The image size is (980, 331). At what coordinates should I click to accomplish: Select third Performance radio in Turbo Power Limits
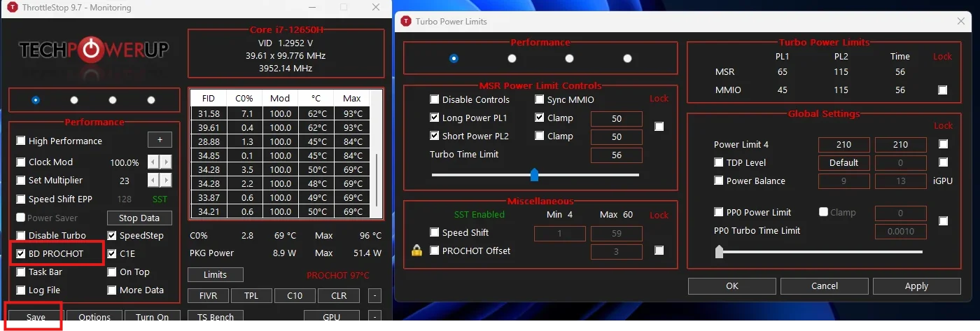(569, 59)
